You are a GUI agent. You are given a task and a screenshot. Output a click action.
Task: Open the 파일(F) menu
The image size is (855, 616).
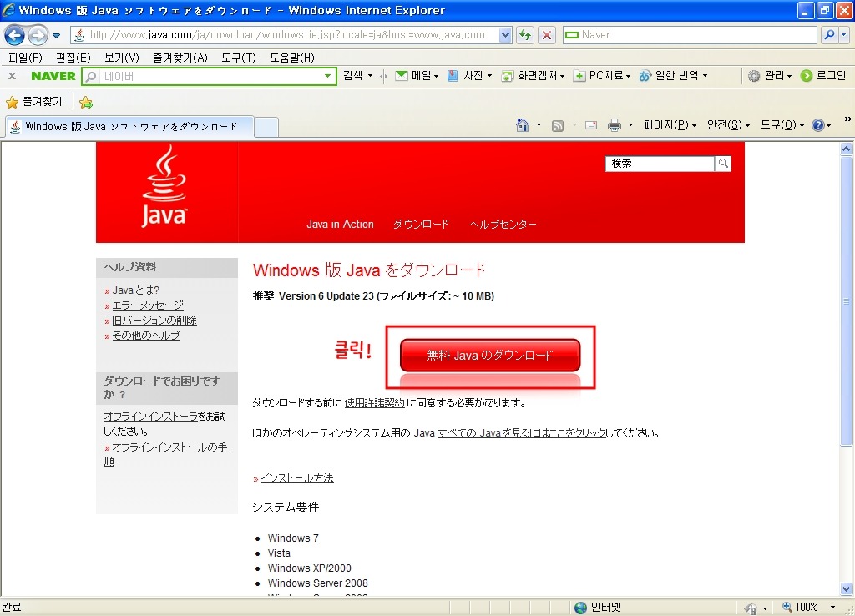pos(25,58)
